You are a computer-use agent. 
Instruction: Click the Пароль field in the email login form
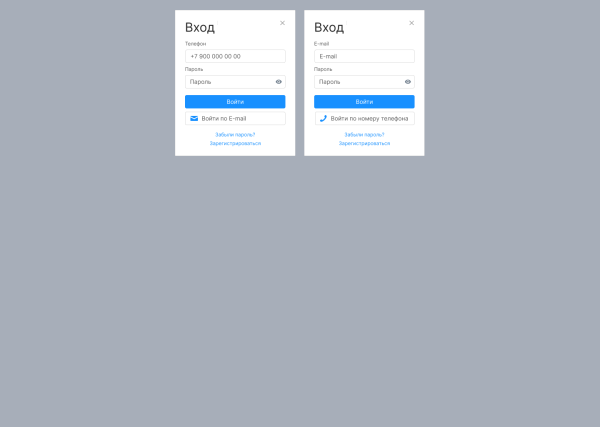tap(364, 82)
